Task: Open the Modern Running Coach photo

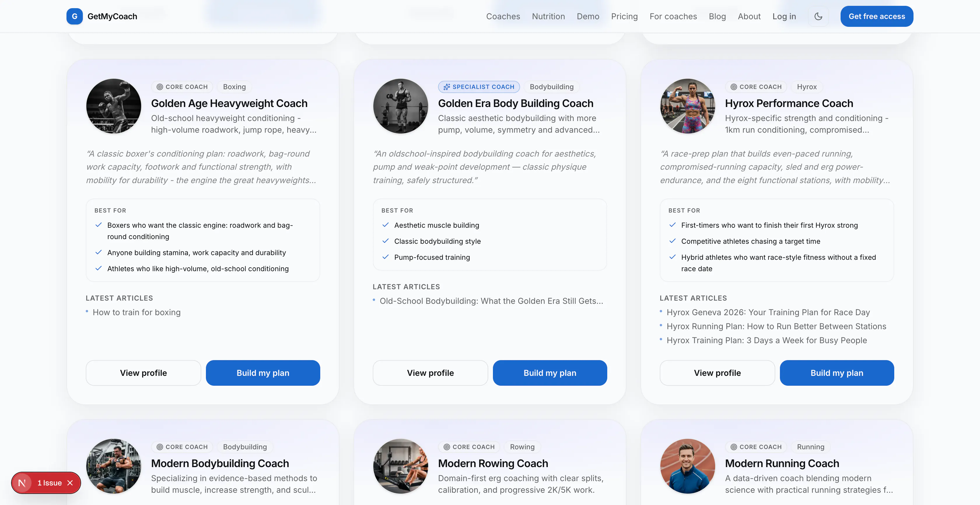Action: [687, 466]
